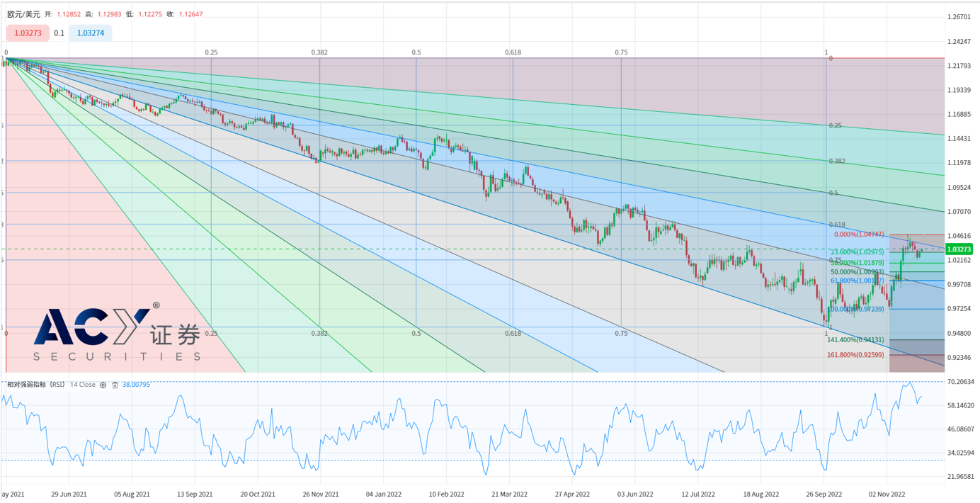Click the green 1.03273 current price tag
Image resolution: width=980 pixels, height=503 pixels.
click(959, 249)
